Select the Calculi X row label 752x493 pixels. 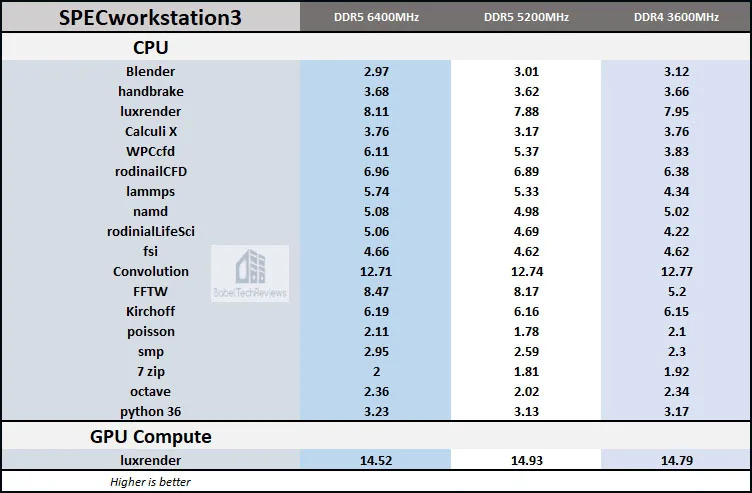click(151, 131)
